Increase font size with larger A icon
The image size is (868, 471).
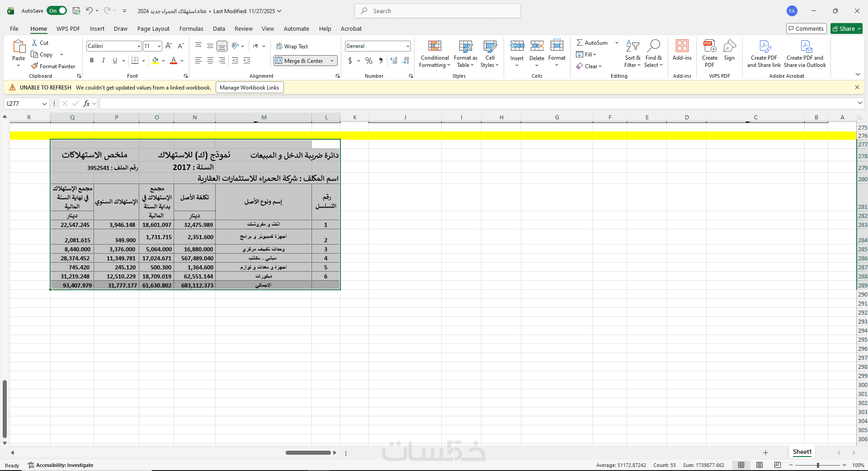pyautogui.click(x=169, y=46)
